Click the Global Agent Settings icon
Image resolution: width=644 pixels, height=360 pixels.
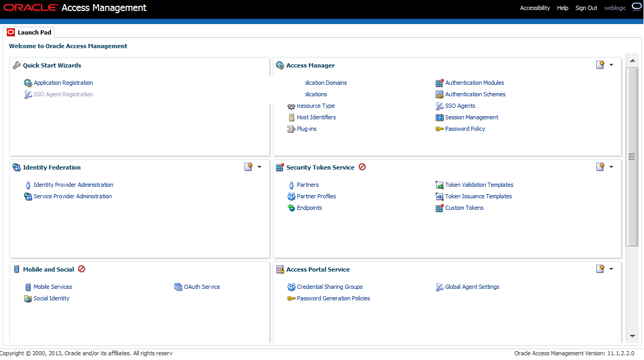440,287
